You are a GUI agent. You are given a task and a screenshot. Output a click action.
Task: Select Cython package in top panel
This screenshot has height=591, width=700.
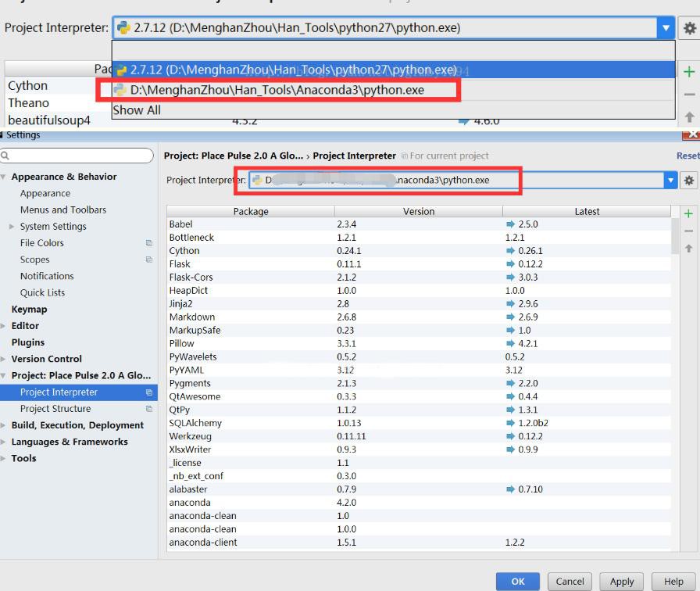(x=27, y=86)
